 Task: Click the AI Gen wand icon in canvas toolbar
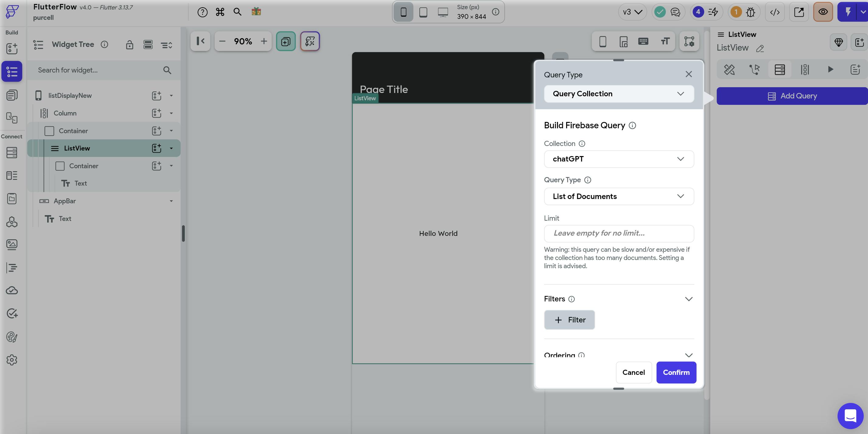point(310,41)
